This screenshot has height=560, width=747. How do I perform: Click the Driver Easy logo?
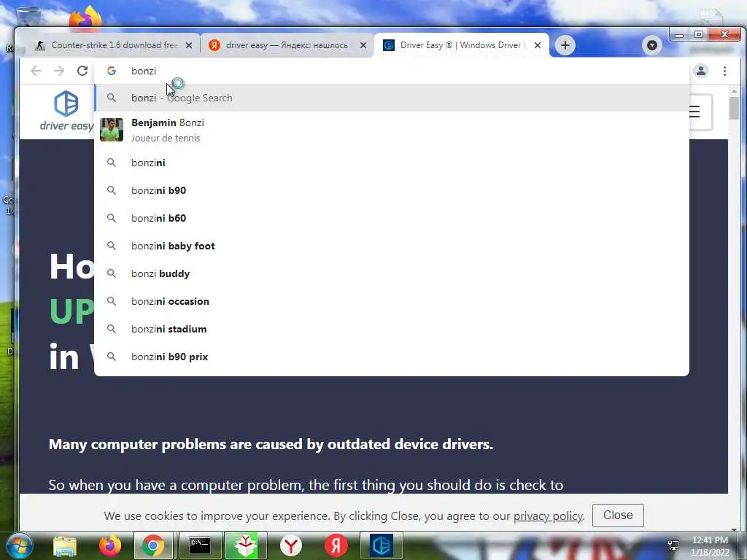tap(66, 111)
